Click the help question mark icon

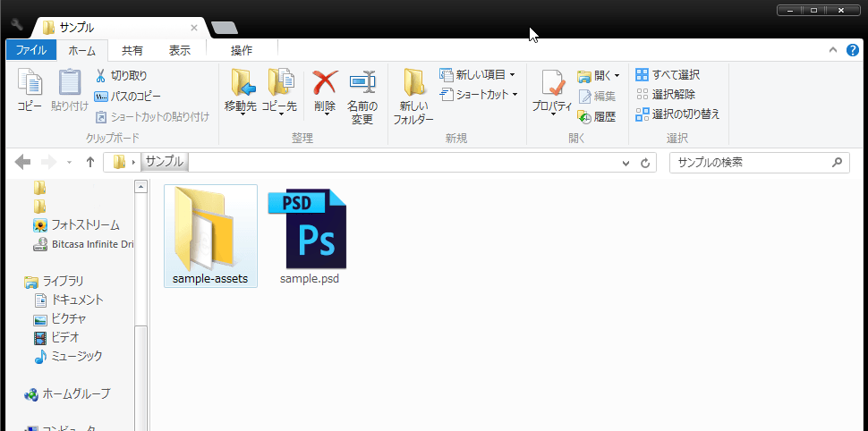853,50
